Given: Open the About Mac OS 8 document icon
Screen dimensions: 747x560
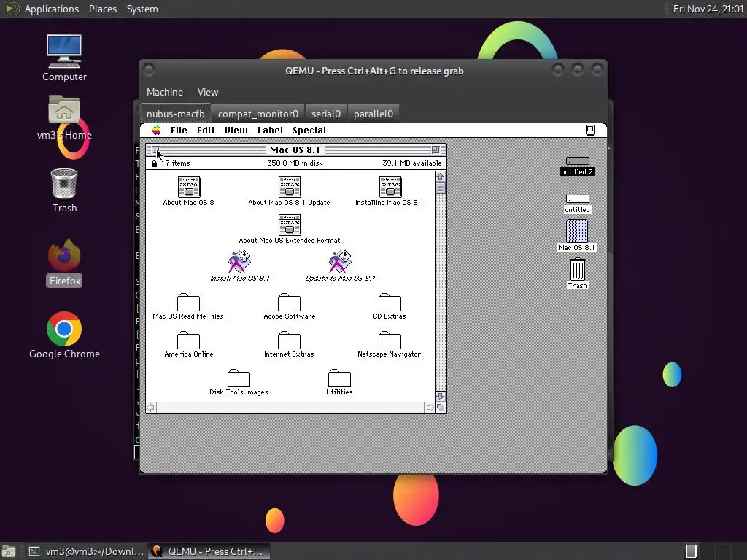Looking at the screenshot, I should [x=189, y=187].
